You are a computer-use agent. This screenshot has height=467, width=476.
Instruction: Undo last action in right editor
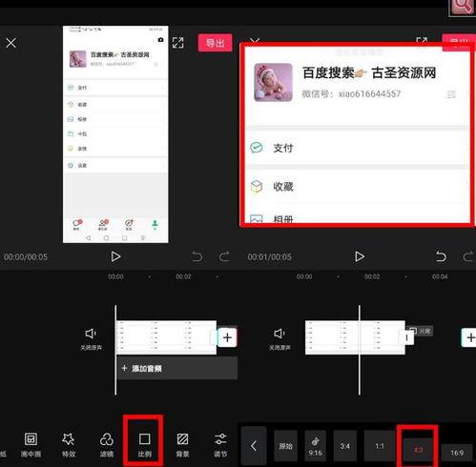click(x=441, y=256)
